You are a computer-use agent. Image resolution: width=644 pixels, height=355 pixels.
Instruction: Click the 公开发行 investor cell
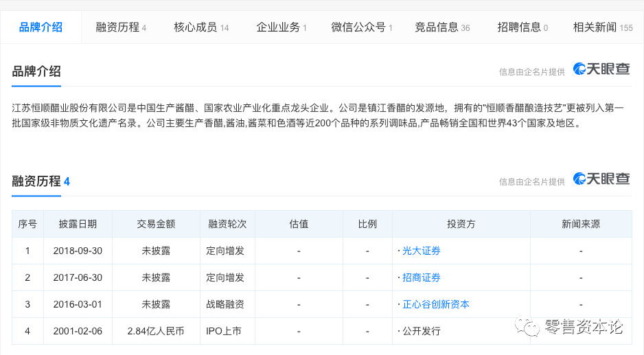461,331
